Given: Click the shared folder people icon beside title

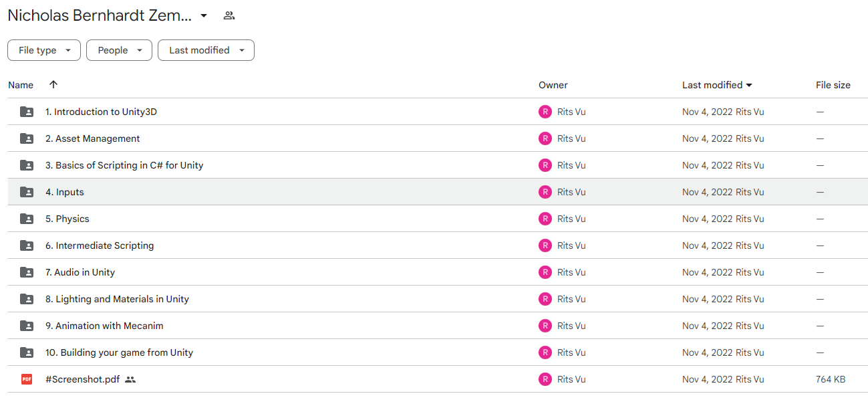Looking at the screenshot, I should 229,15.
